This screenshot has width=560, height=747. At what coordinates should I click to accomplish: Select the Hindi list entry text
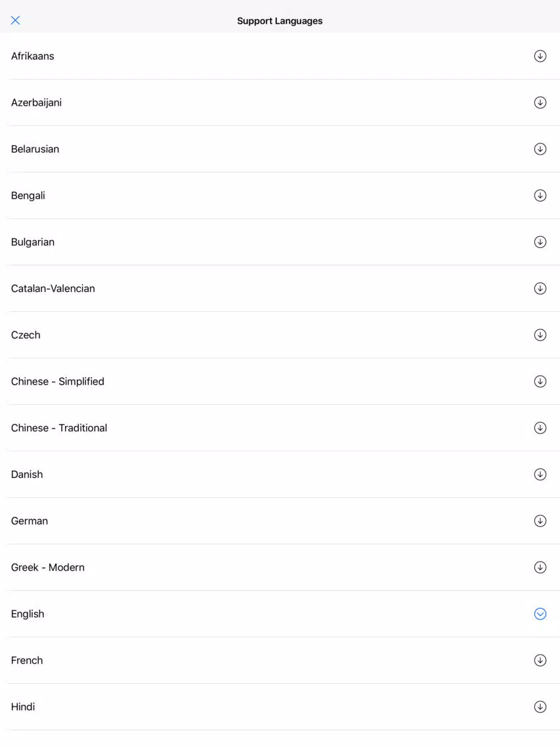23,706
